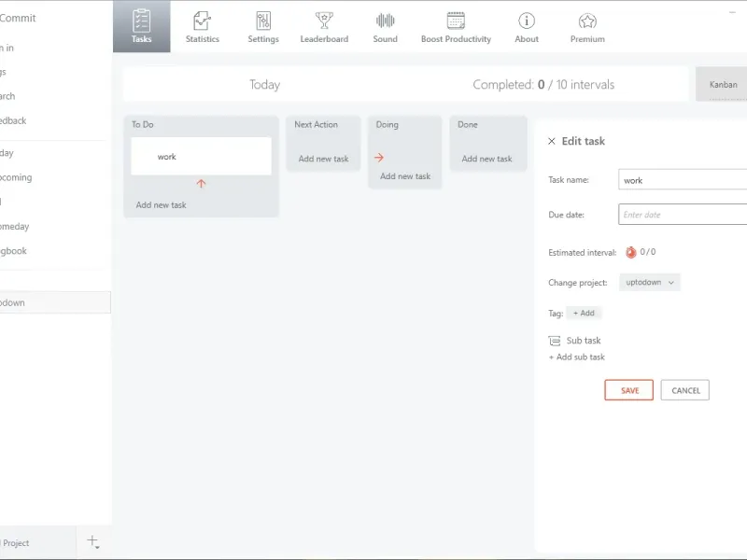Save the edited task
The height and width of the screenshot is (560, 747).
tap(628, 390)
